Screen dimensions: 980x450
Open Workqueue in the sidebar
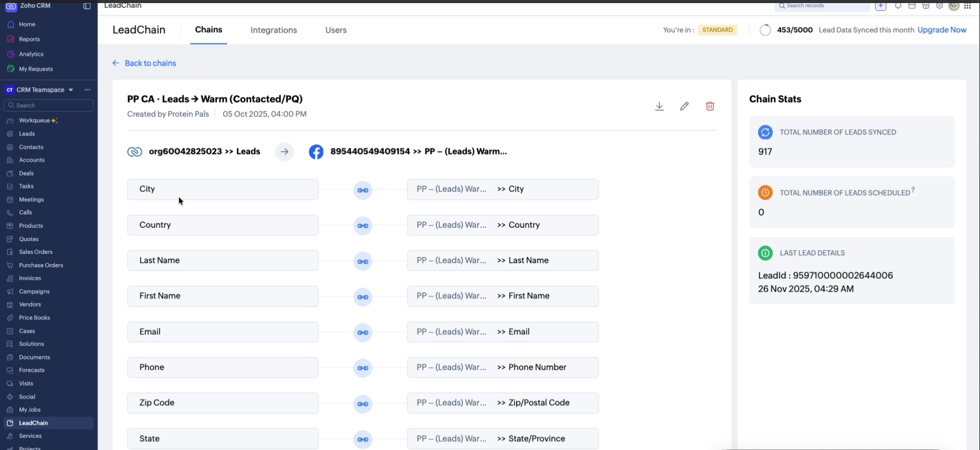click(34, 121)
